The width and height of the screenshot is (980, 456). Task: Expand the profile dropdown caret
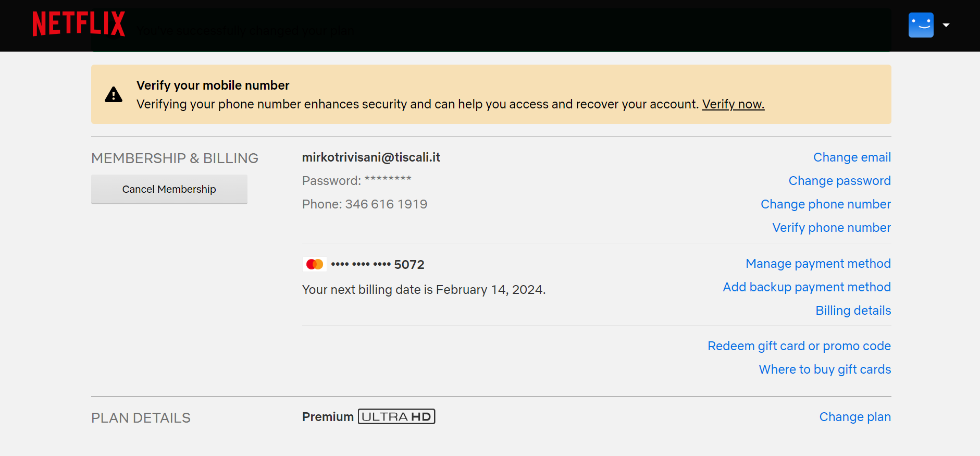(946, 25)
